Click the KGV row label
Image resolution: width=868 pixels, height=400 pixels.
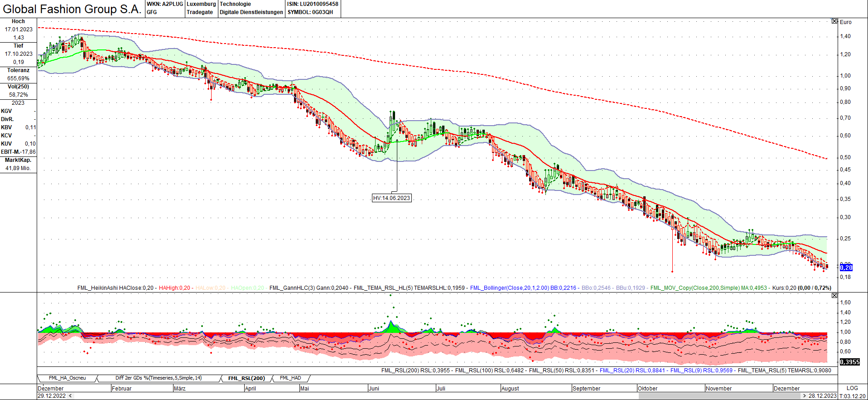click(6, 111)
